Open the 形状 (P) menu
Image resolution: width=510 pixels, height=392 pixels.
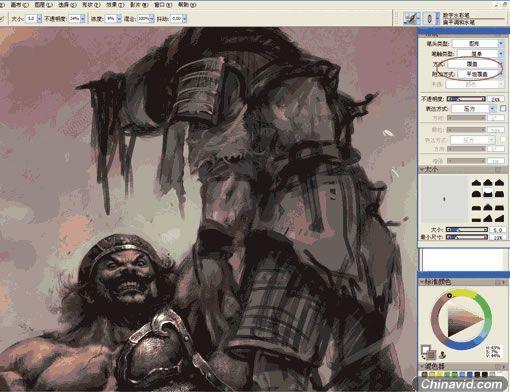(91, 5)
